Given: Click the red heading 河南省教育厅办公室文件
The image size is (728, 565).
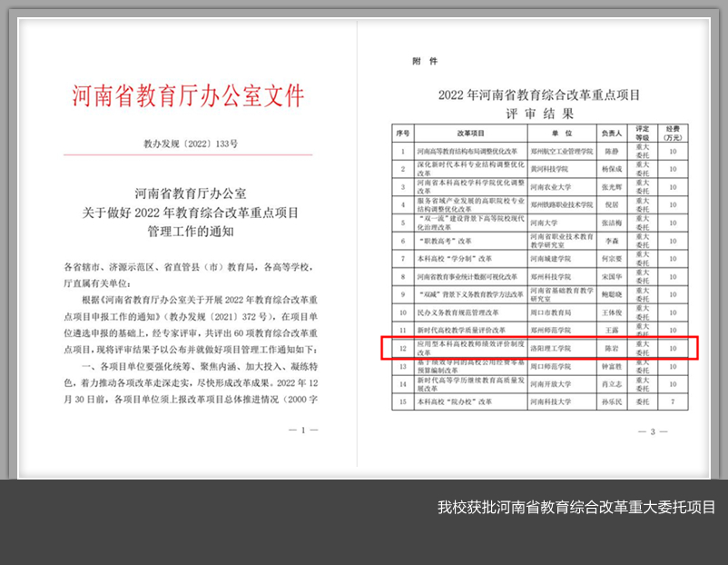Looking at the screenshot, I should coord(188,96).
